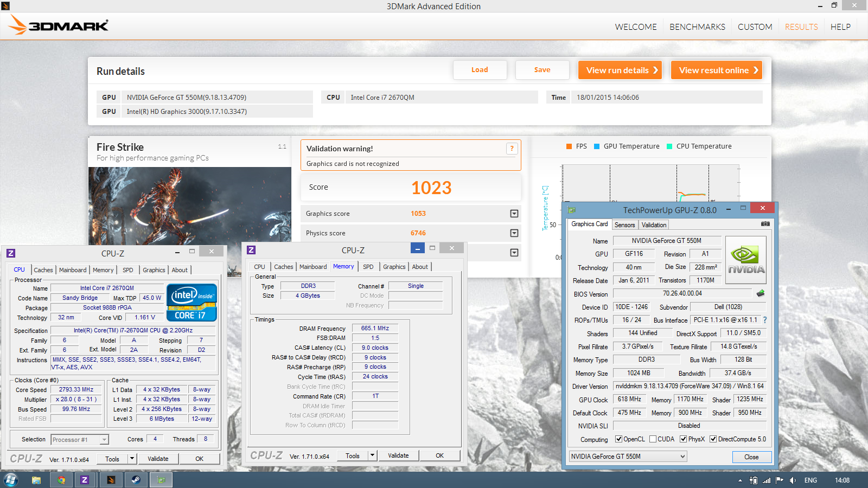Click the 1023 overall score value
Screen dimensions: 868x488
(x=431, y=188)
